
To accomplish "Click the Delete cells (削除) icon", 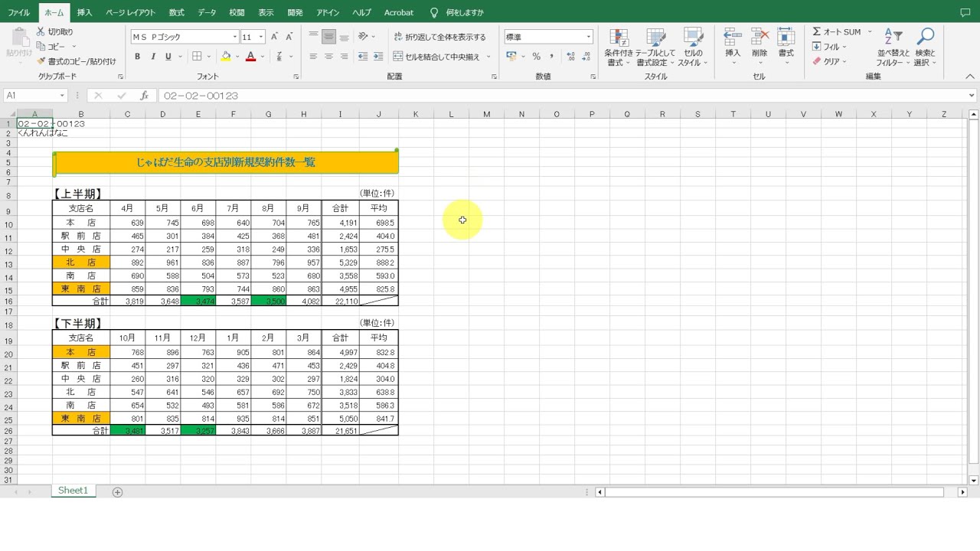I will point(759,37).
